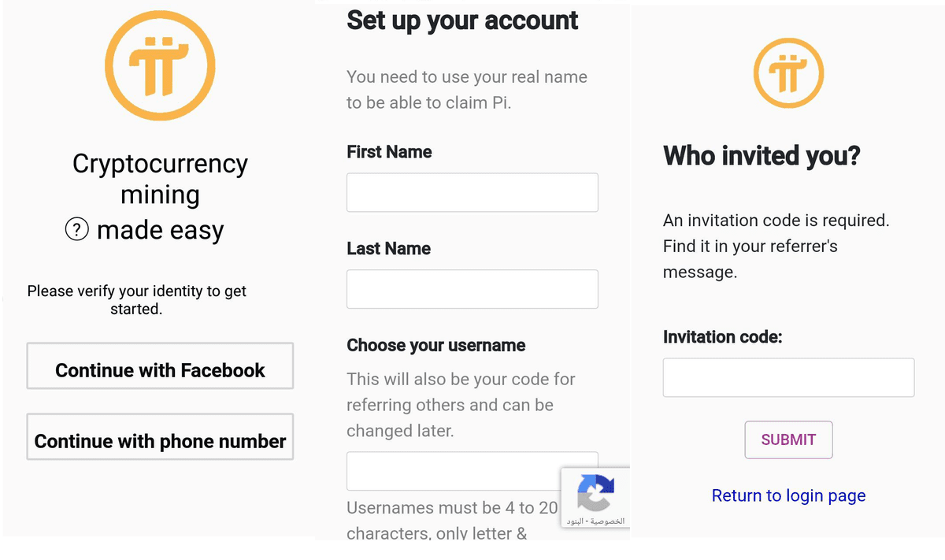Open the reCAPTCHA privacy link (الخصوصية)

(609, 521)
